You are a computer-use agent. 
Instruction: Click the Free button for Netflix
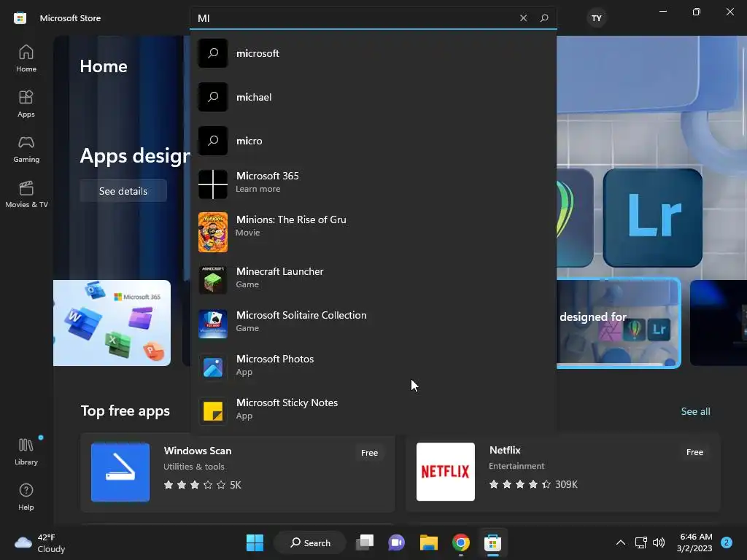click(x=694, y=452)
